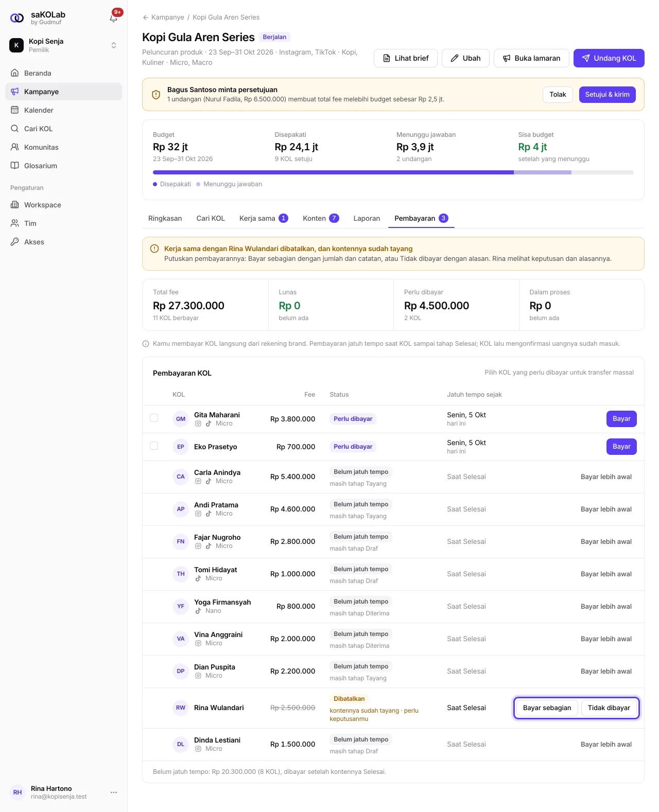Tick the checkbox for Eko Prasetyo
659x812 pixels.
[154, 446]
